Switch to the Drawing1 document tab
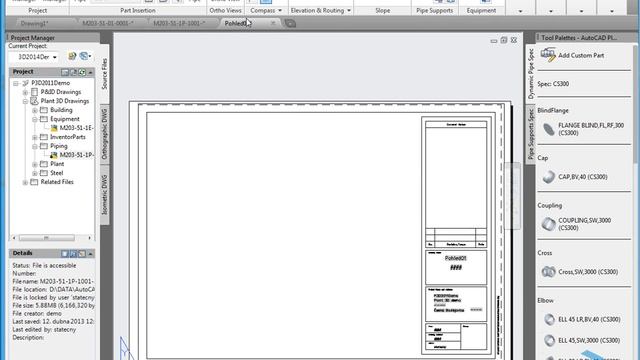 tap(34, 24)
